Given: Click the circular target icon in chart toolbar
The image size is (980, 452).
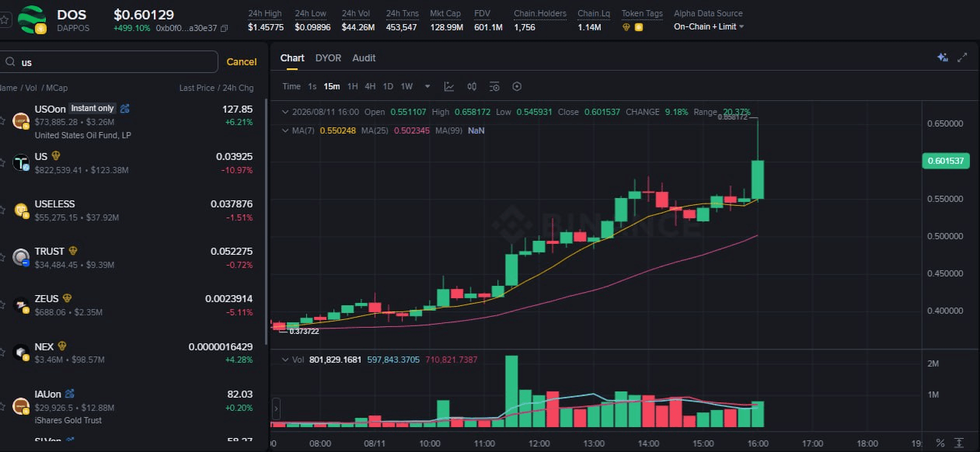Looking at the screenshot, I should click(x=517, y=86).
